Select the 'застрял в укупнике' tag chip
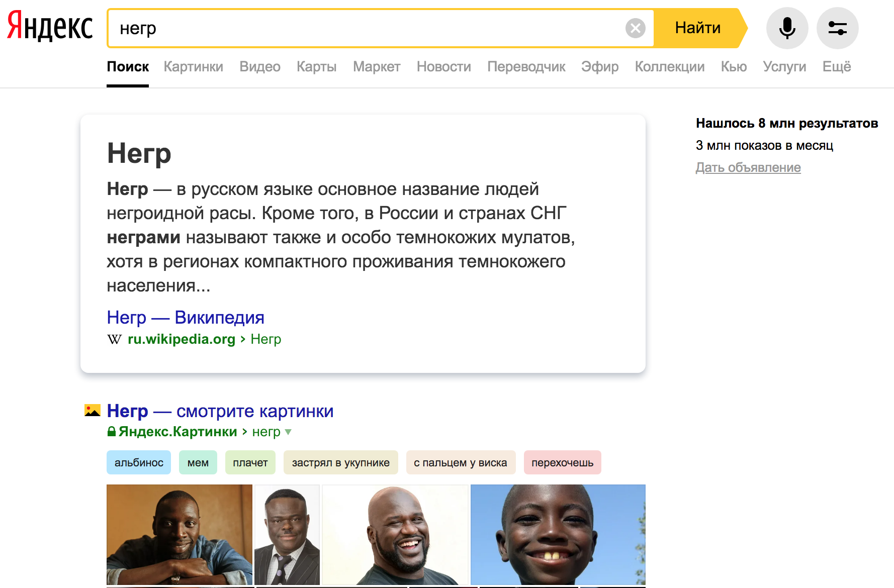The image size is (894, 588). [341, 462]
